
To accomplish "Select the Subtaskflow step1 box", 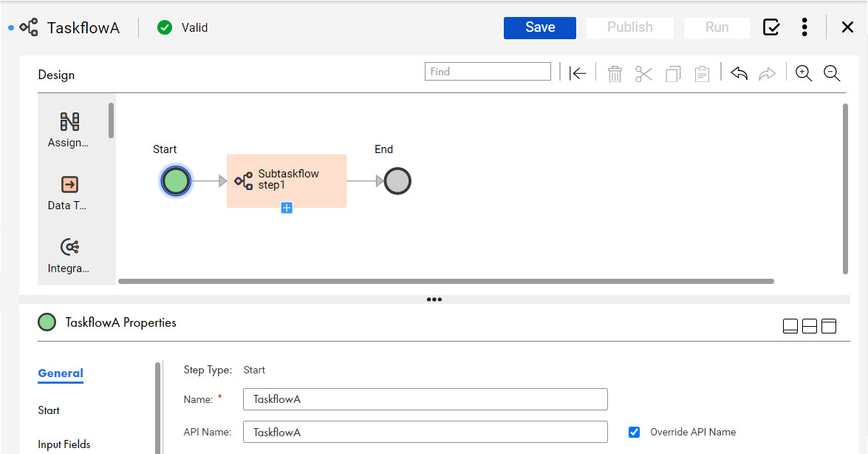I will coord(287,180).
